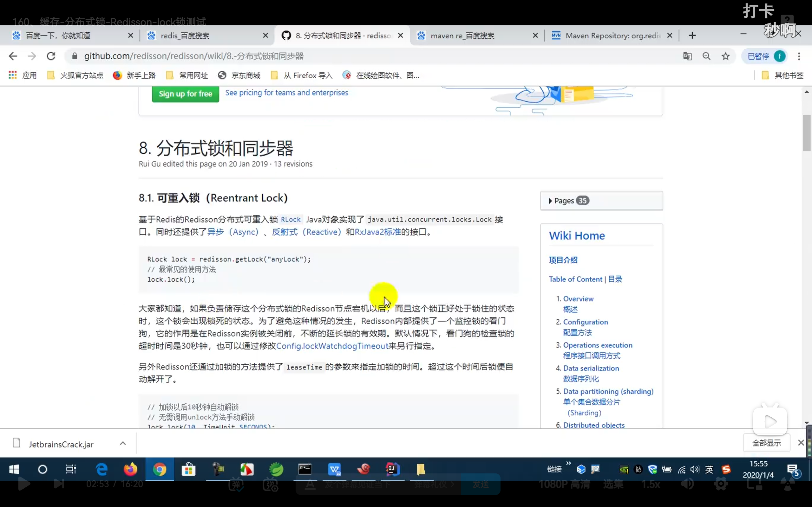Open the apps grid bookmark icon
812x507 pixels.
(x=13, y=75)
